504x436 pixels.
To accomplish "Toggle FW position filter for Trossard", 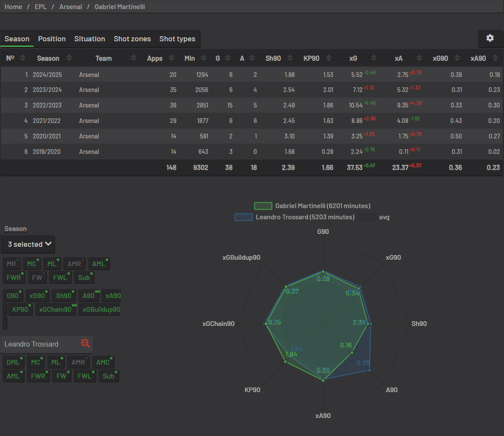I will (61, 376).
